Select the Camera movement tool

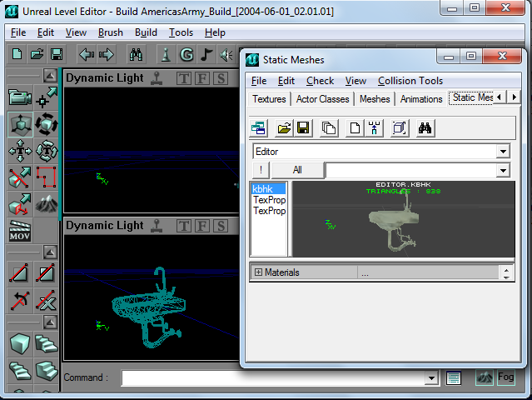[20, 97]
